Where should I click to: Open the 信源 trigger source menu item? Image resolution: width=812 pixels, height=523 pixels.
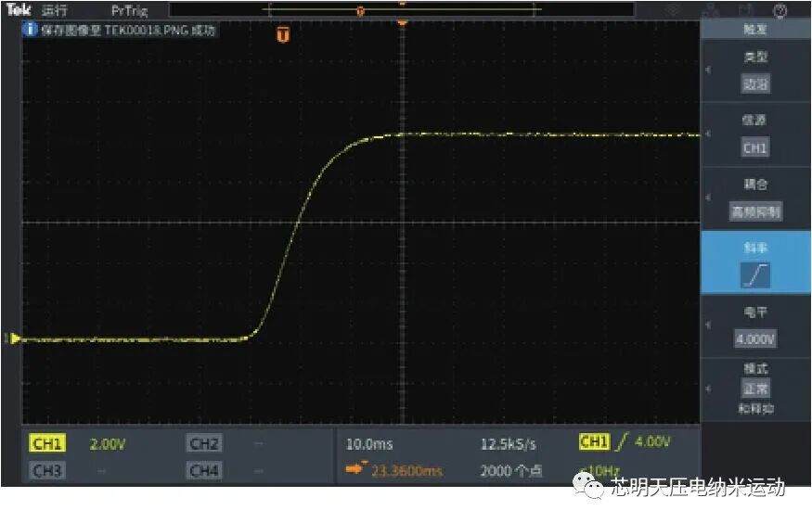(x=755, y=134)
